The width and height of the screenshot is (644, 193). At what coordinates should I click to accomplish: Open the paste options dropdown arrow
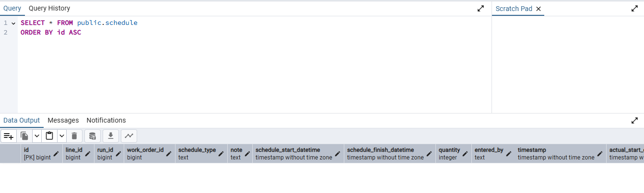pyautogui.click(x=61, y=136)
